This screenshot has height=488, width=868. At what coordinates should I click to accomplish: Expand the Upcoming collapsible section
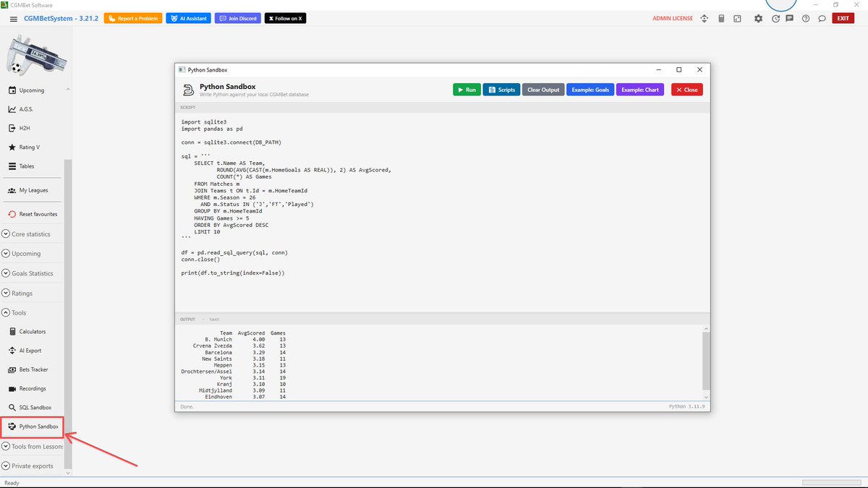pos(32,254)
